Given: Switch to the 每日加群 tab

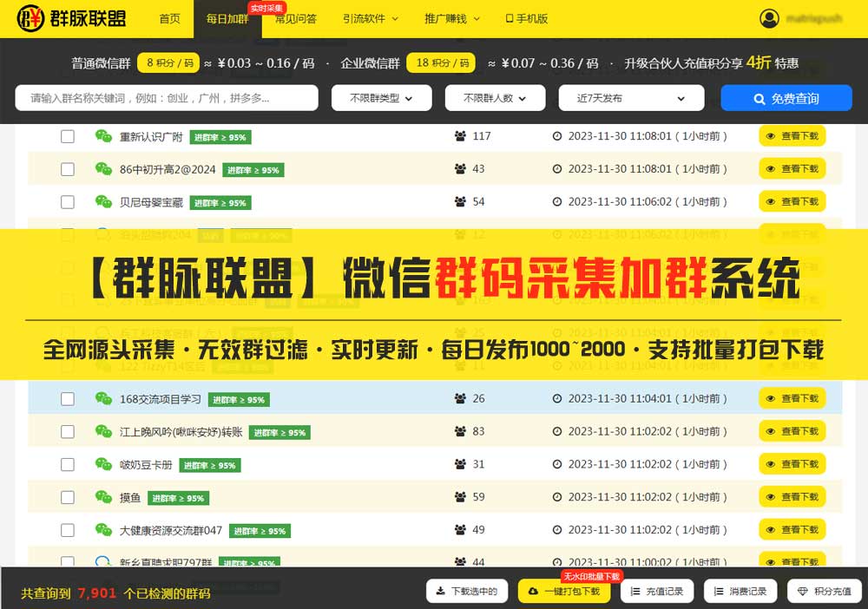Looking at the screenshot, I should pyautogui.click(x=227, y=18).
